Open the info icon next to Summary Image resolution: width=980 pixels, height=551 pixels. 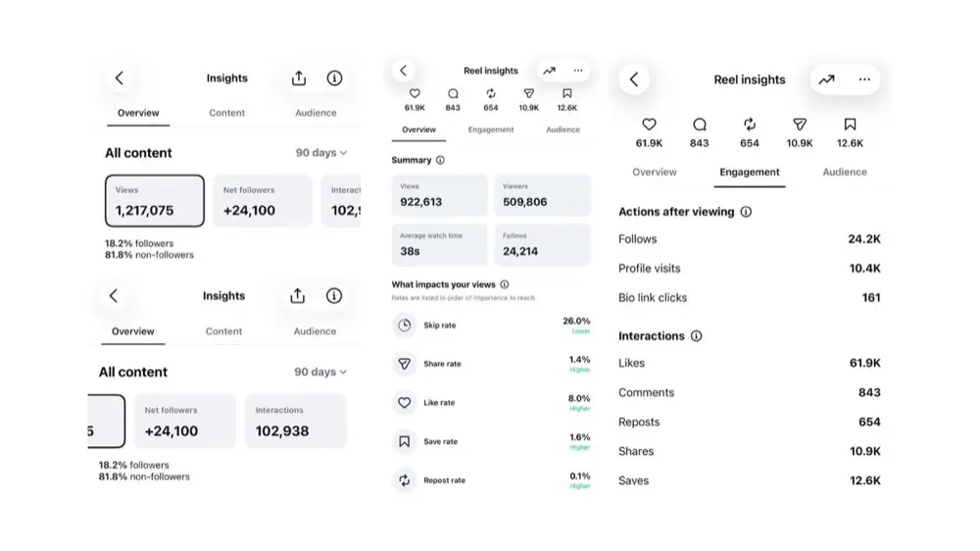tap(441, 160)
